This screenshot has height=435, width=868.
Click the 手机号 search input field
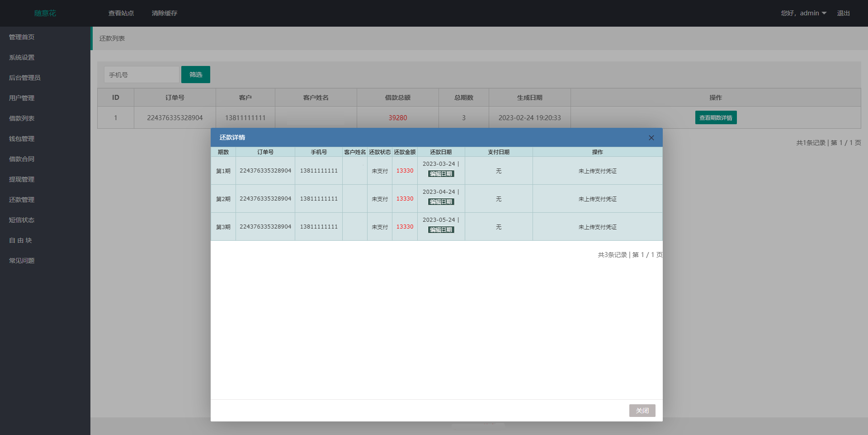point(142,75)
